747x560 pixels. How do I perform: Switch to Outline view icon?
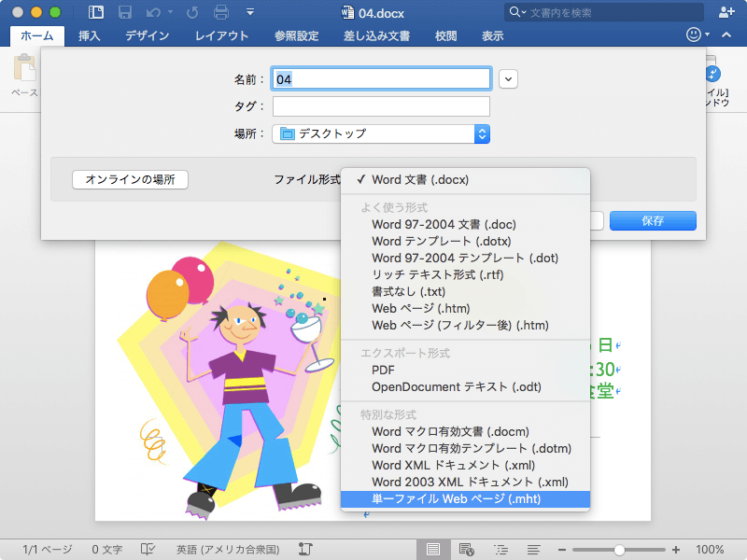[500, 550]
